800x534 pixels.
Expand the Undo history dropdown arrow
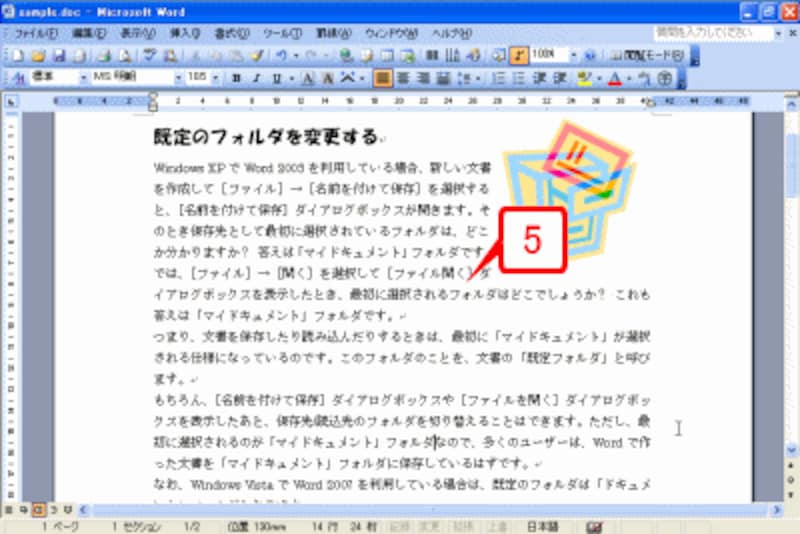[295, 55]
